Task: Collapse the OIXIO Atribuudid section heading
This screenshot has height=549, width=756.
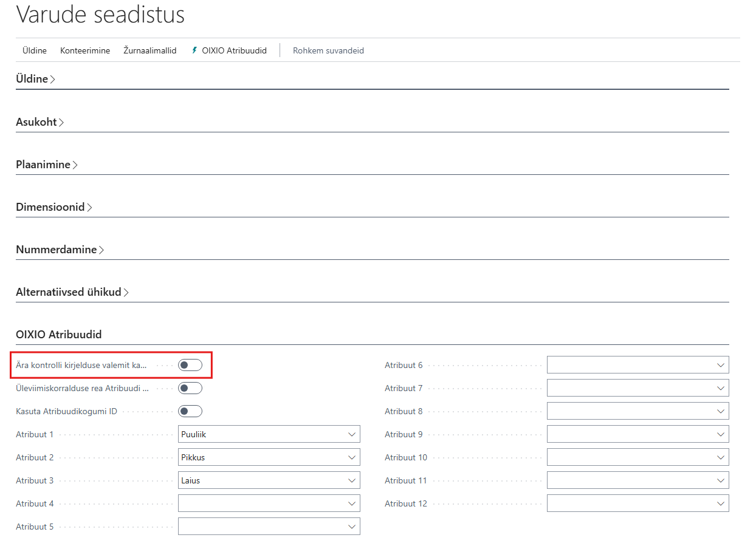Action: (x=59, y=335)
